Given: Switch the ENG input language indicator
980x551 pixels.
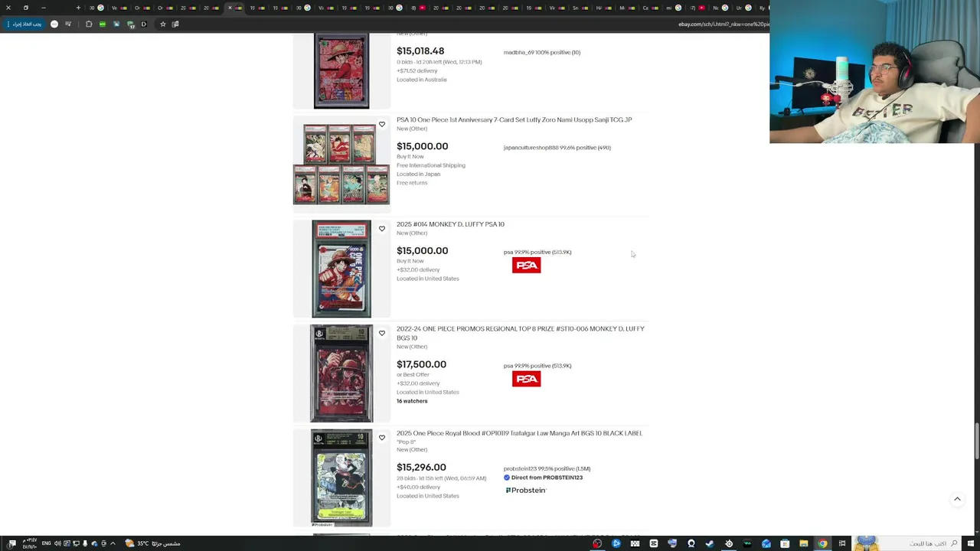Looking at the screenshot, I should pos(47,543).
